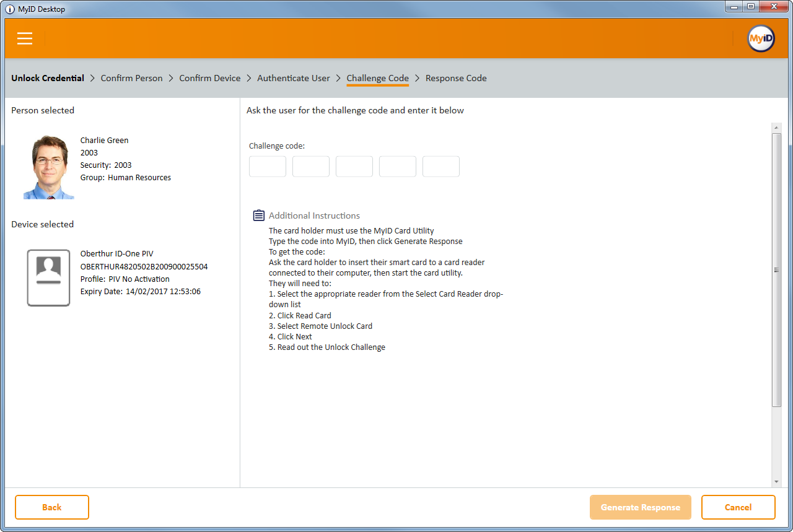Click the Generate Response button
Viewport: 793px width, 532px height.
640,507
